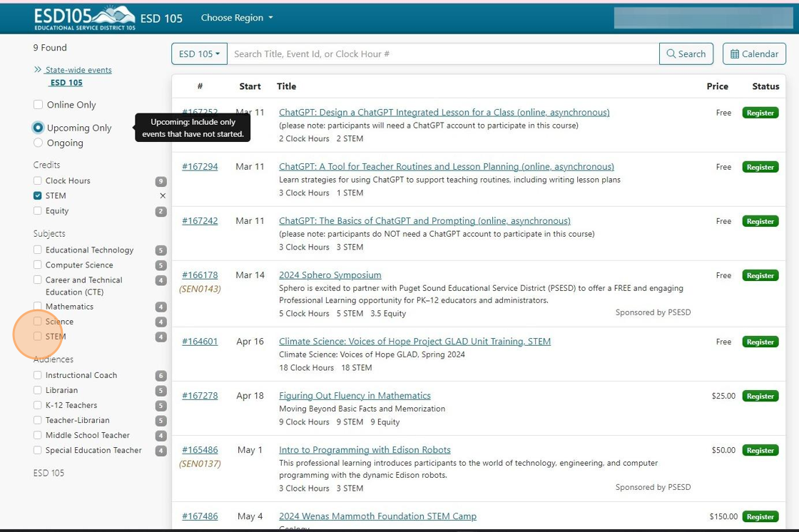Screen dimensions: 799x532
Task: Check the Equity credit filter
Action: (x=38, y=210)
